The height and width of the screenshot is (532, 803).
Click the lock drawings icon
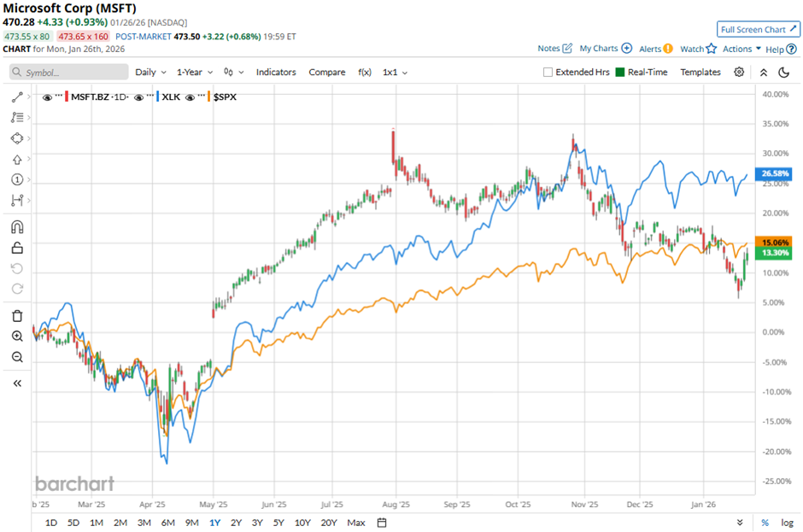click(17, 248)
